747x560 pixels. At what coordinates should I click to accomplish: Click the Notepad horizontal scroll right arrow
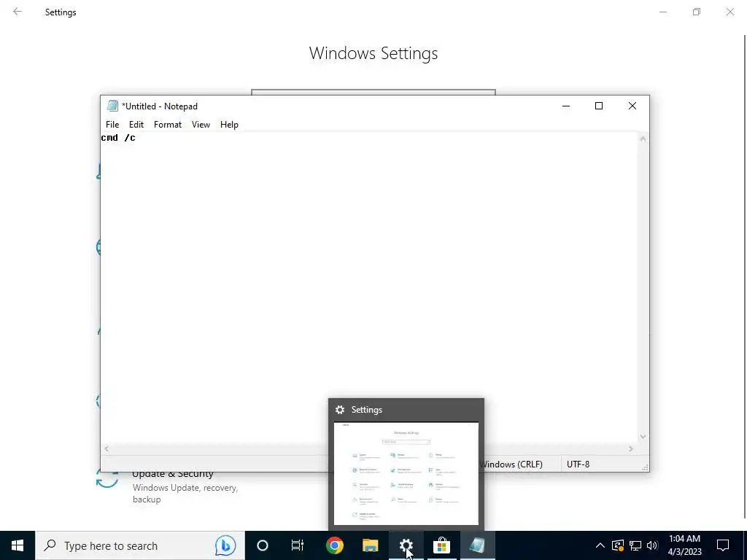(x=631, y=448)
